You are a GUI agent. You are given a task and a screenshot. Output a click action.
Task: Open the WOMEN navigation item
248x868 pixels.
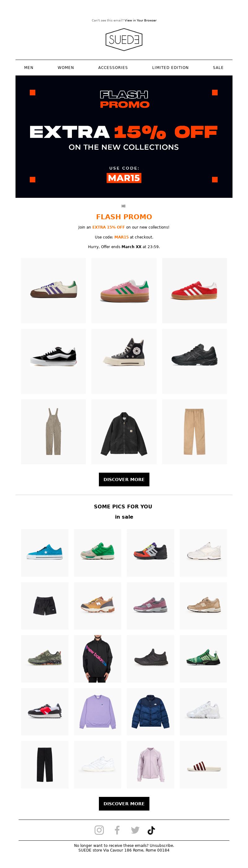[66, 68]
